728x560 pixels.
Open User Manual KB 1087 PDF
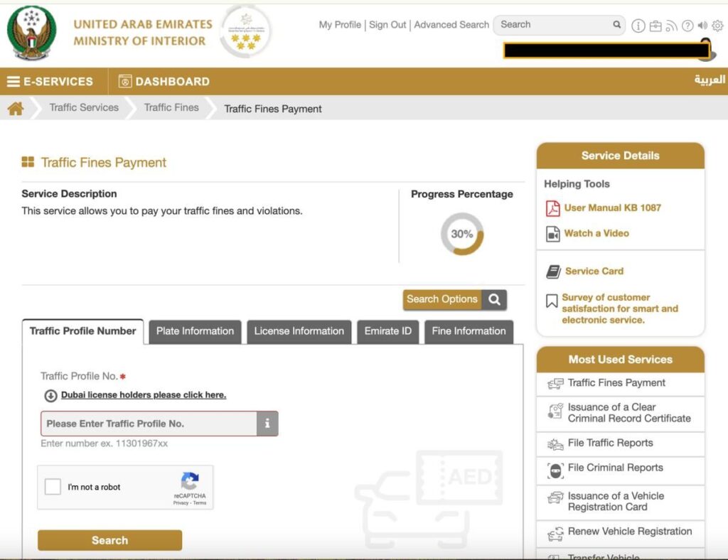point(612,208)
